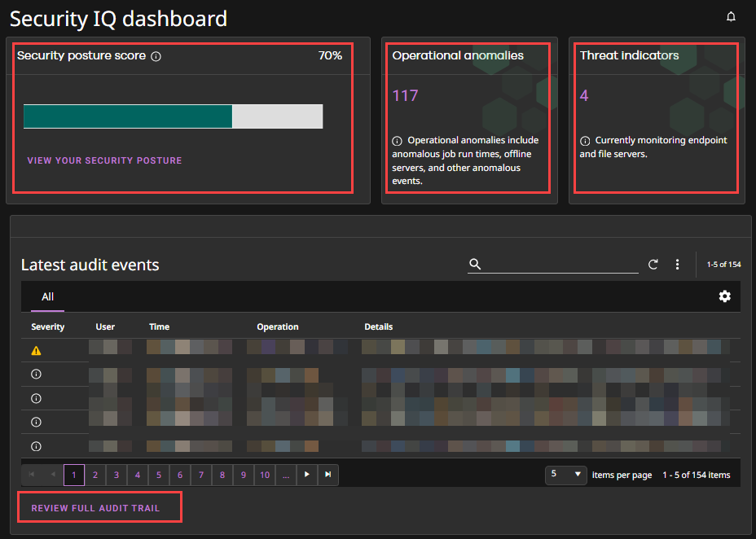The height and width of the screenshot is (539, 756).
Task: Refresh the Latest audit events table
Action: click(x=653, y=264)
